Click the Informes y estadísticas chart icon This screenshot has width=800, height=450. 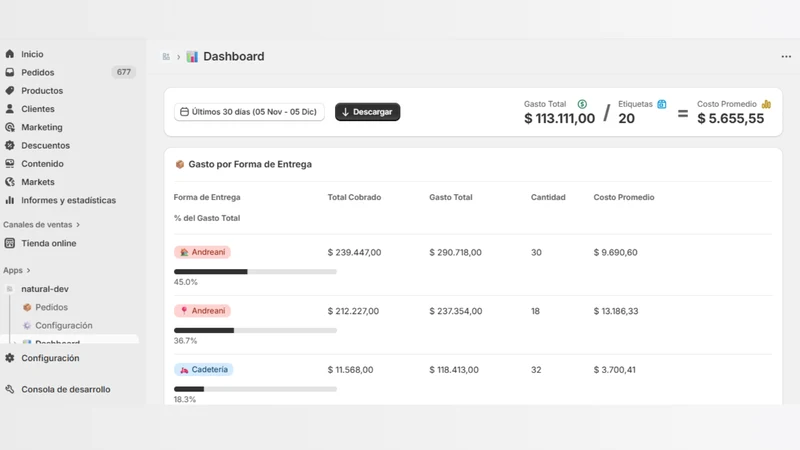(x=10, y=200)
